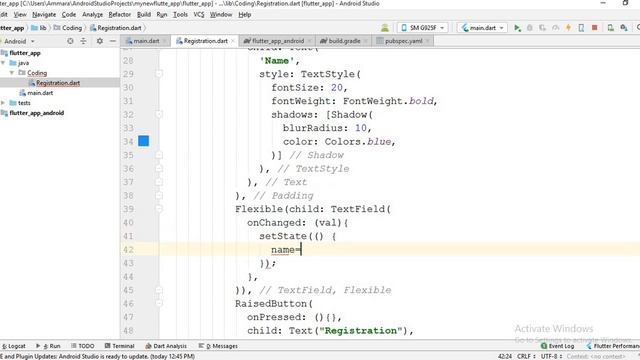
Task: Click the blue color gutter swatch on line 34
Action: click(x=143, y=141)
